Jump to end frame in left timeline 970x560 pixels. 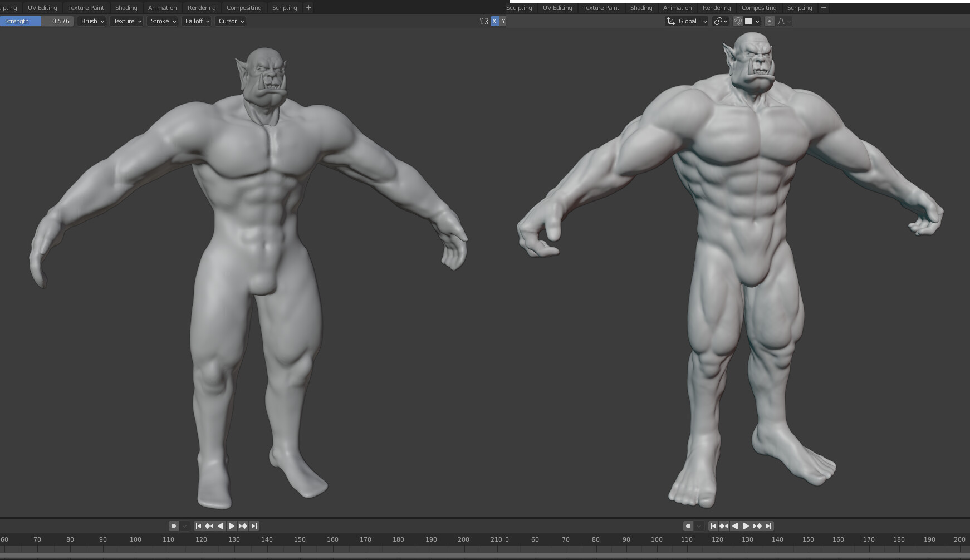click(x=254, y=526)
